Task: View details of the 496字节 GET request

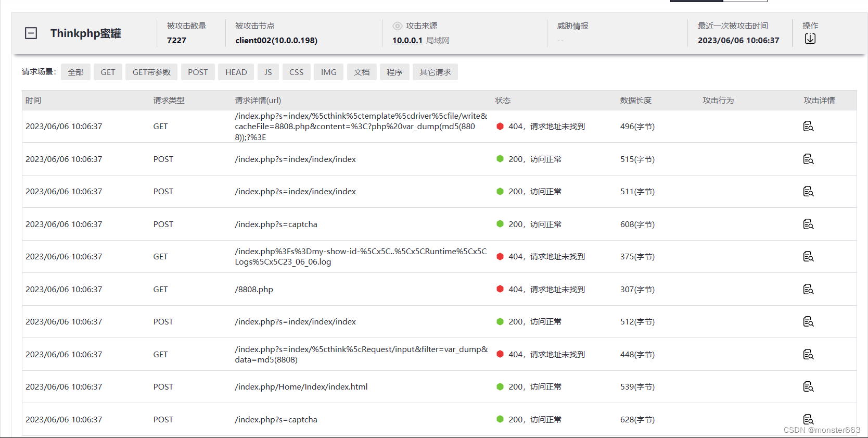Action: coord(808,126)
